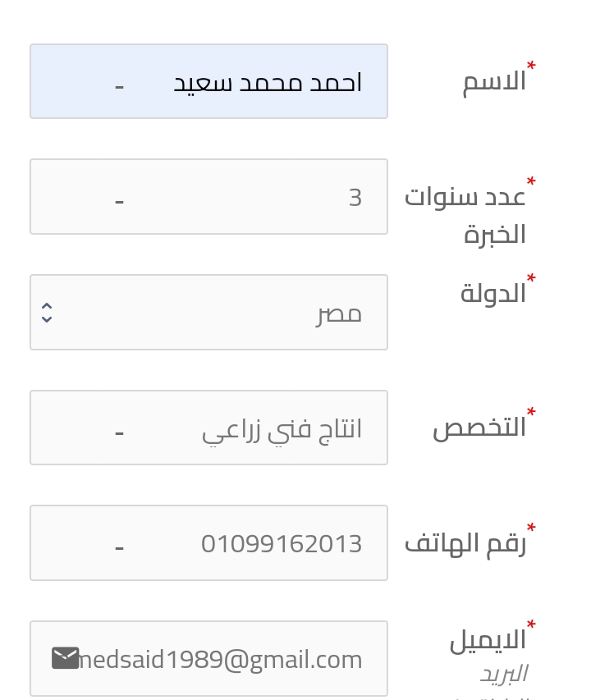591x700 pixels.
Task: Click the الاسم field label
Action: 495,83
